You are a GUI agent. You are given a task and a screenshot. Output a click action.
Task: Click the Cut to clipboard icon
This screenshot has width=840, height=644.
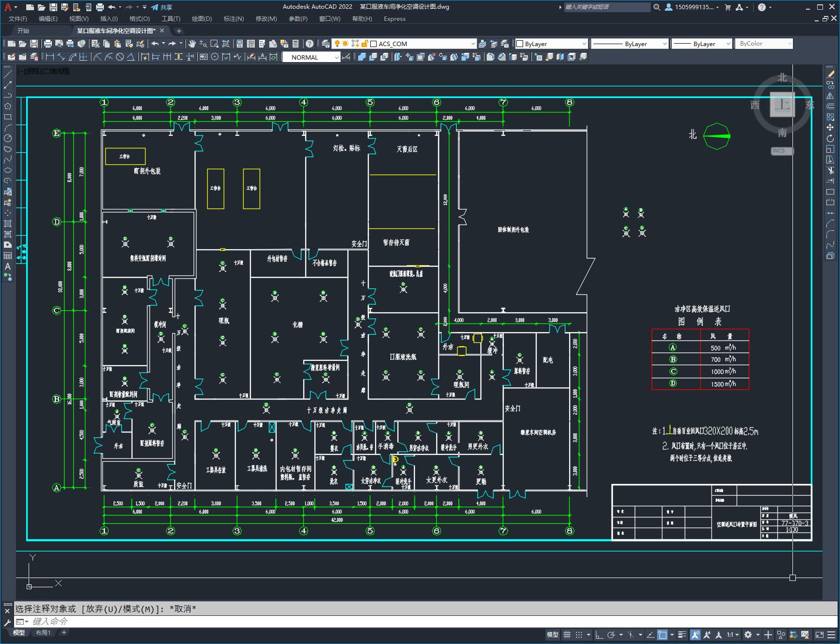tap(96, 44)
